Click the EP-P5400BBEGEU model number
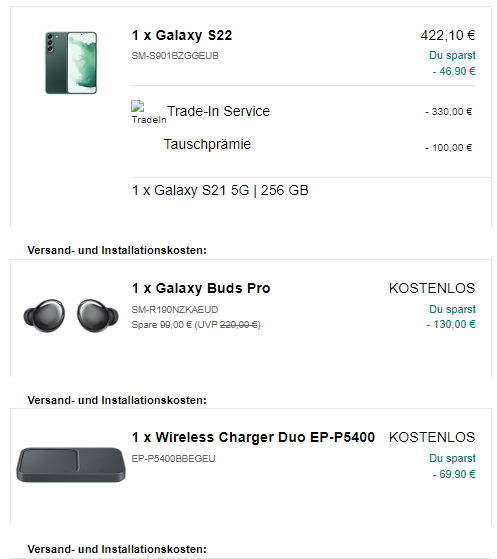The image size is (497, 559). pos(173,458)
